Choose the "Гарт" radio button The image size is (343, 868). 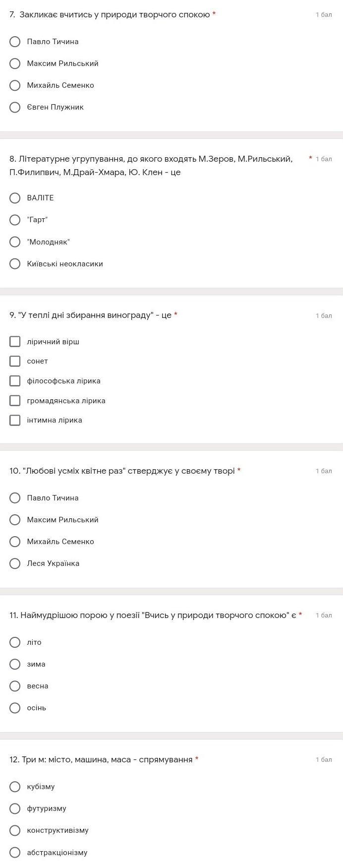point(15,220)
